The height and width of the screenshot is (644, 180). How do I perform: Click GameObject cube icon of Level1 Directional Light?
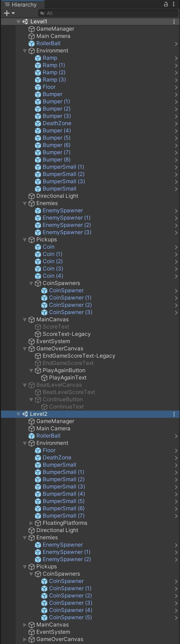click(x=32, y=196)
